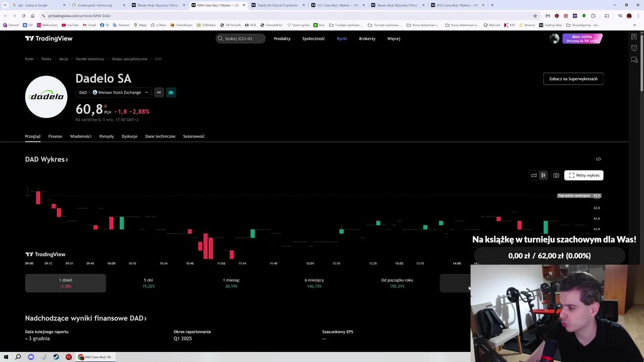Click the TradingView watermark logo on chart
Viewport: 644px width, 362px height.
(x=45, y=254)
